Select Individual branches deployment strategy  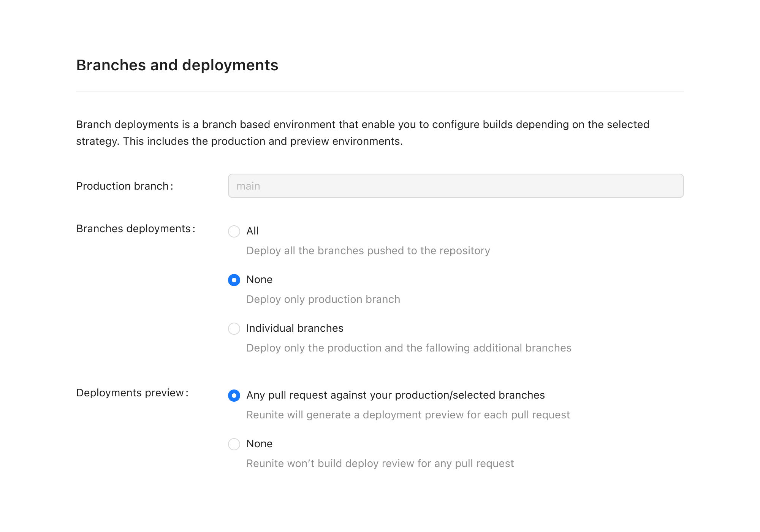[234, 328]
